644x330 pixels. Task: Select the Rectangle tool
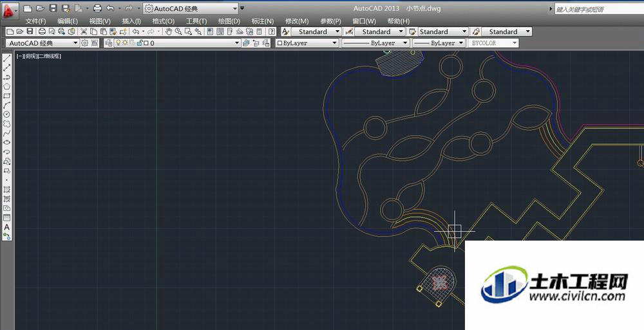7,96
